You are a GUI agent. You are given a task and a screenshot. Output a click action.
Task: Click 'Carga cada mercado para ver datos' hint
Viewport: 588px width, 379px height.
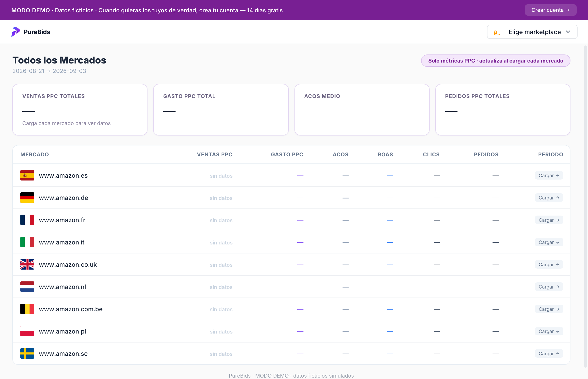(x=67, y=123)
